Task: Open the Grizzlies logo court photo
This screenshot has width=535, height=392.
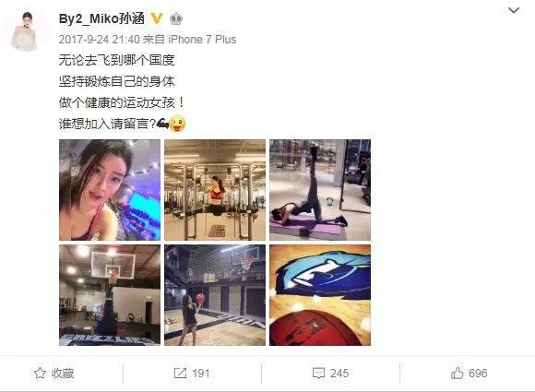Action: coord(320,295)
